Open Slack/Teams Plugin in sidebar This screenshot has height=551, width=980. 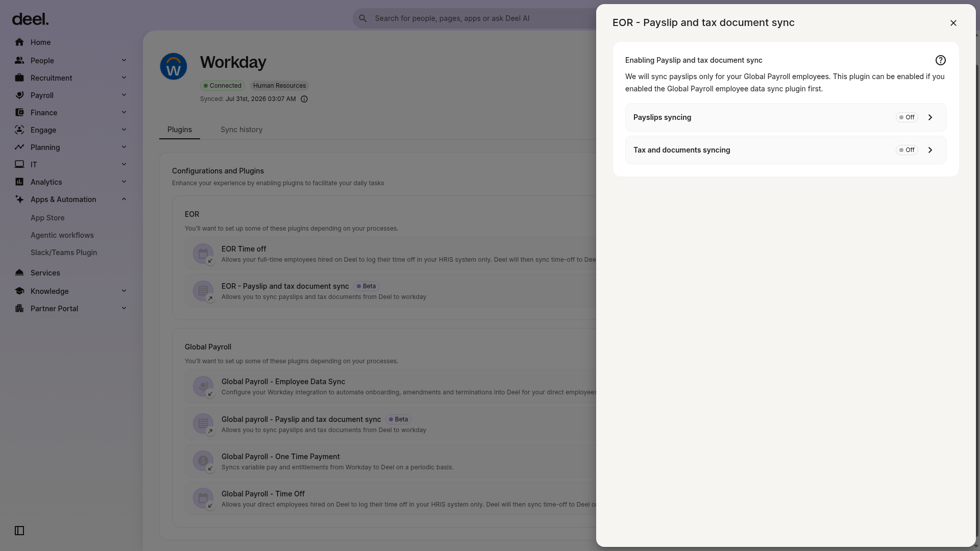(x=64, y=253)
